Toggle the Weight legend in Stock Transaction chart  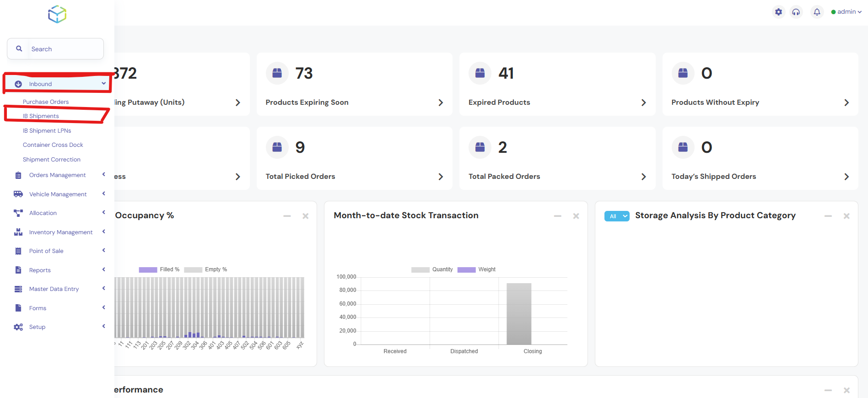(x=476, y=269)
